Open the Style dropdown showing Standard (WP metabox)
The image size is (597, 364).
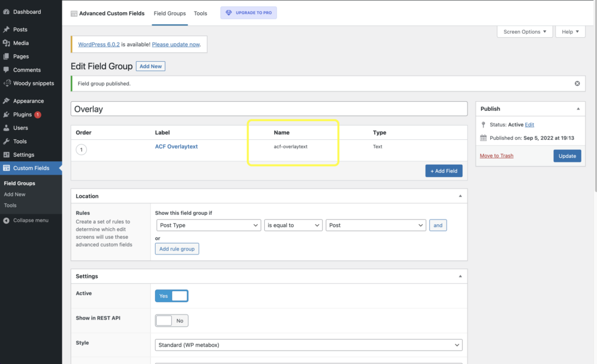tap(309, 345)
